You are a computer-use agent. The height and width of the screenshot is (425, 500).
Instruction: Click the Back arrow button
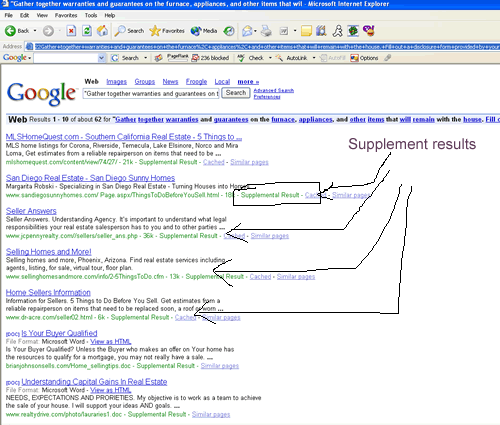[x=17, y=31]
